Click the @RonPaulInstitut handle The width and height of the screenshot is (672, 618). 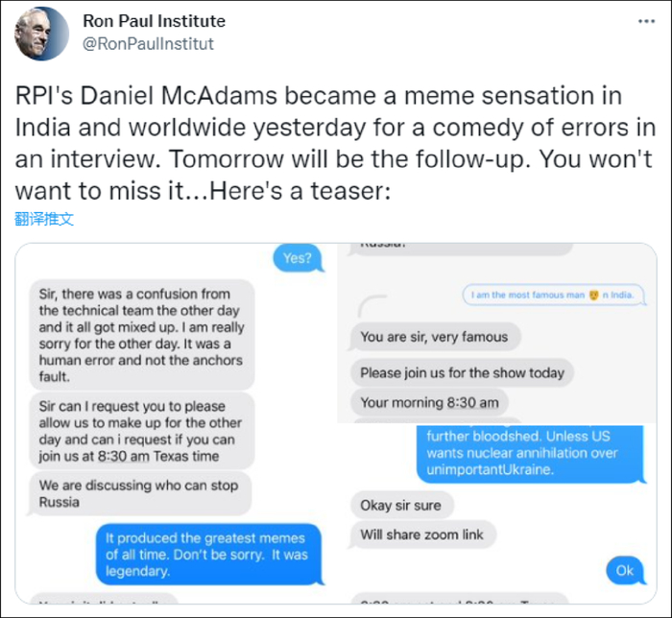(x=148, y=43)
